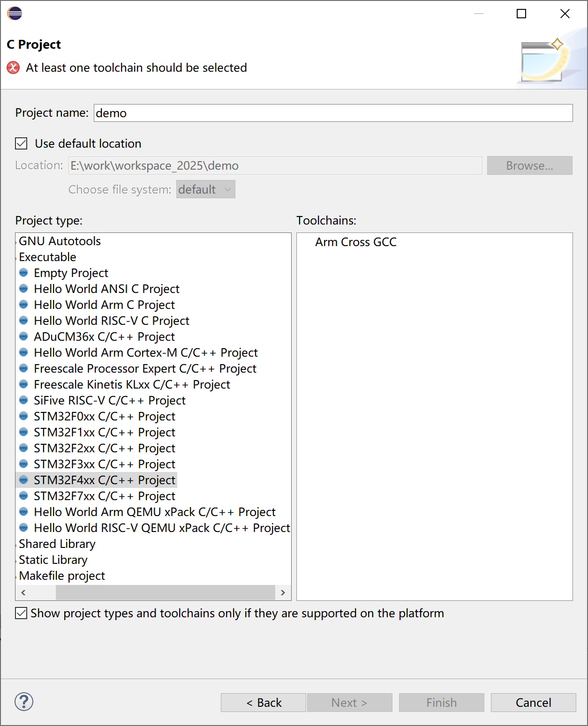Screen dimensions: 588x726
Task: Click the icon beside Hello World ANSI C Project
Action: point(23,289)
